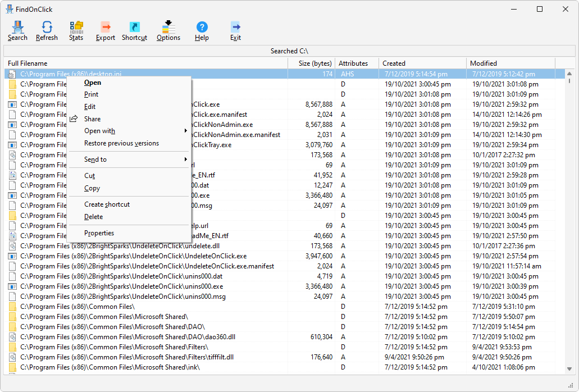Image resolution: width=579 pixels, height=392 pixels.
Task: Choose Properties from the context menu
Action: tap(99, 233)
